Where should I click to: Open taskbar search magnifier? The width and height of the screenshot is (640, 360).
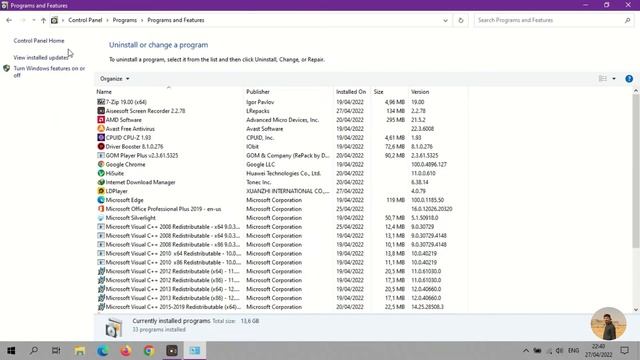pos(34,350)
